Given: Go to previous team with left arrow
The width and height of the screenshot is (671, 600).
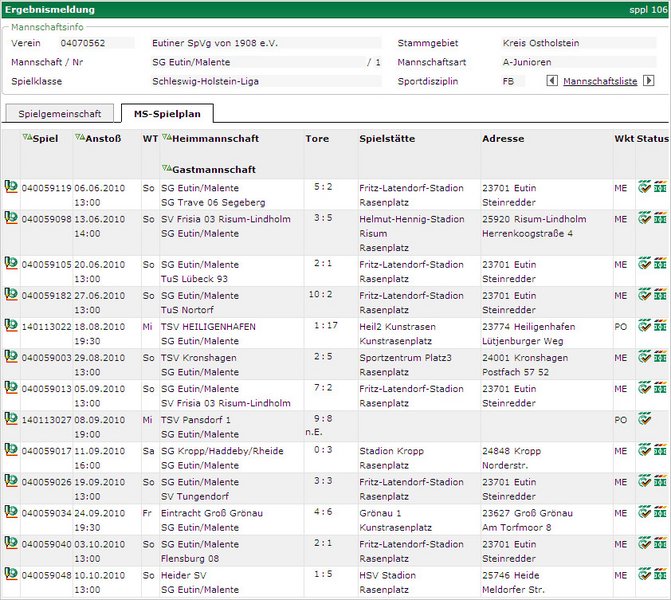Looking at the screenshot, I should 552,82.
